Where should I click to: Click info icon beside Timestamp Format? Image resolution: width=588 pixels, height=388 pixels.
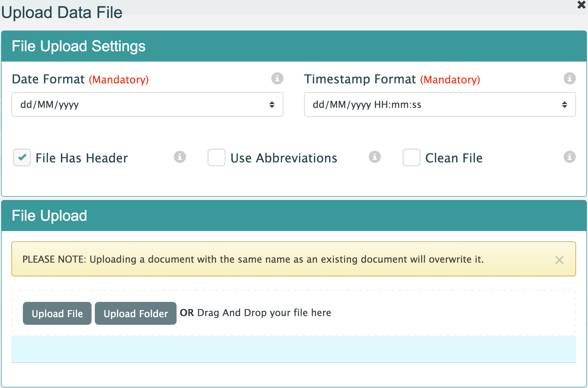click(x=569, y=78)
